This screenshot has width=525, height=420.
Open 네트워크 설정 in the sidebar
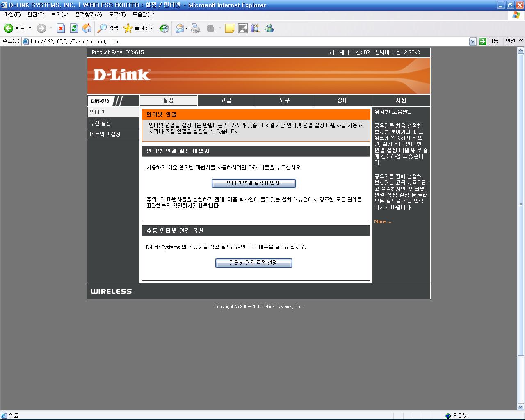[114, 135]
